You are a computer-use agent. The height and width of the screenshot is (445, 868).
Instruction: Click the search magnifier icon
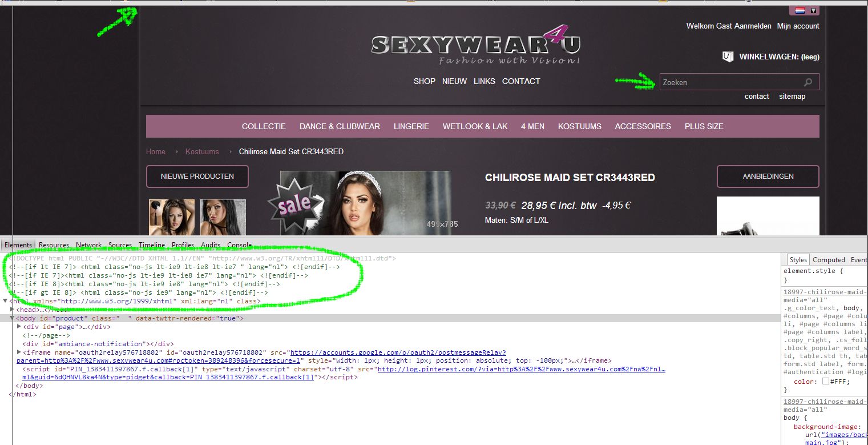click(x=808, y=82)
